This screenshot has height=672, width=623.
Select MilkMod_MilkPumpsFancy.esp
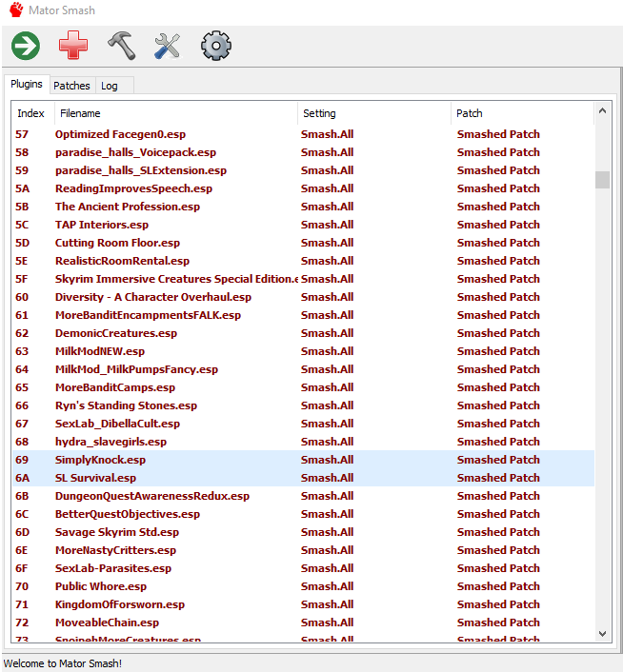(303, 369)
